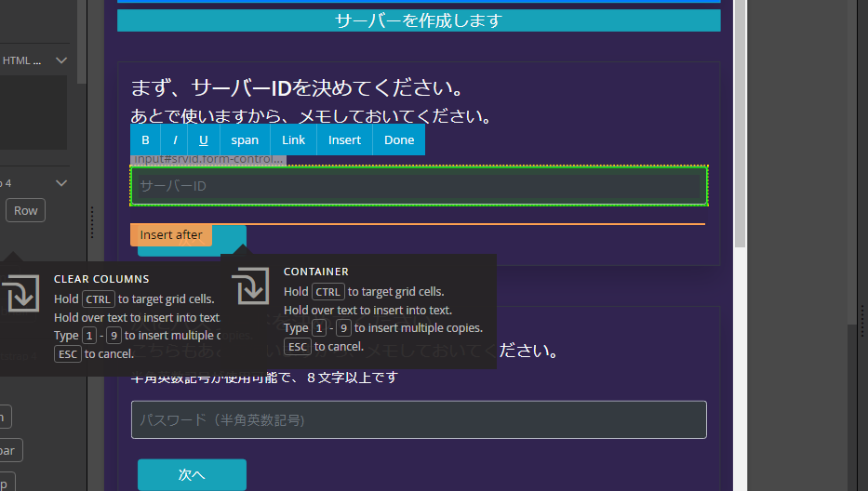Click the left panel resize handle dots

pyautogui.click(x=92, y=222)
